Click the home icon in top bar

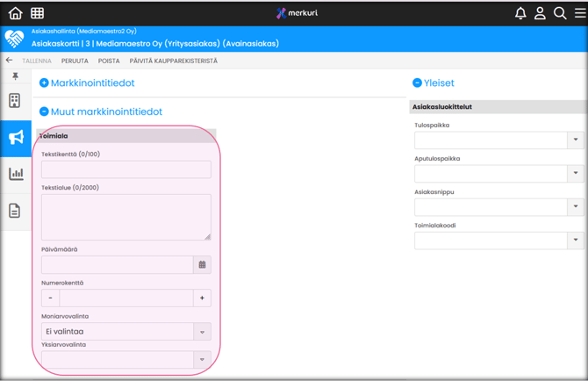[x=15, y=13]
